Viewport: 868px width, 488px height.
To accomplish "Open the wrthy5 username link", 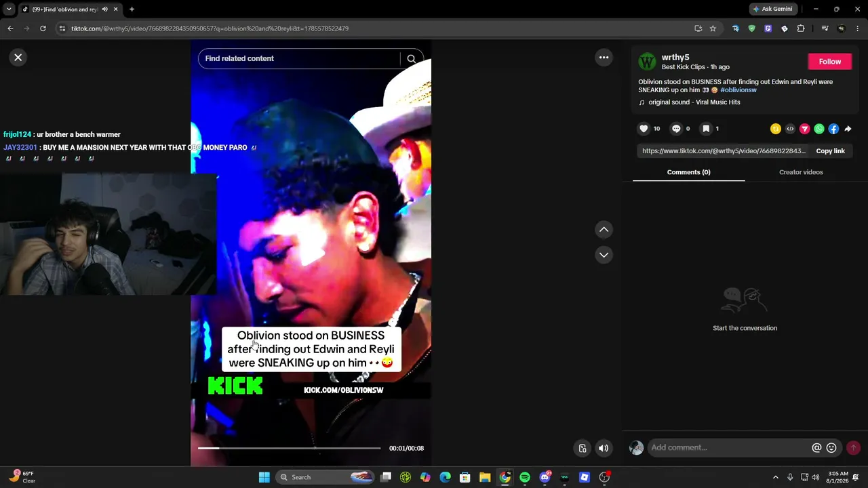I will coord(675,58).
